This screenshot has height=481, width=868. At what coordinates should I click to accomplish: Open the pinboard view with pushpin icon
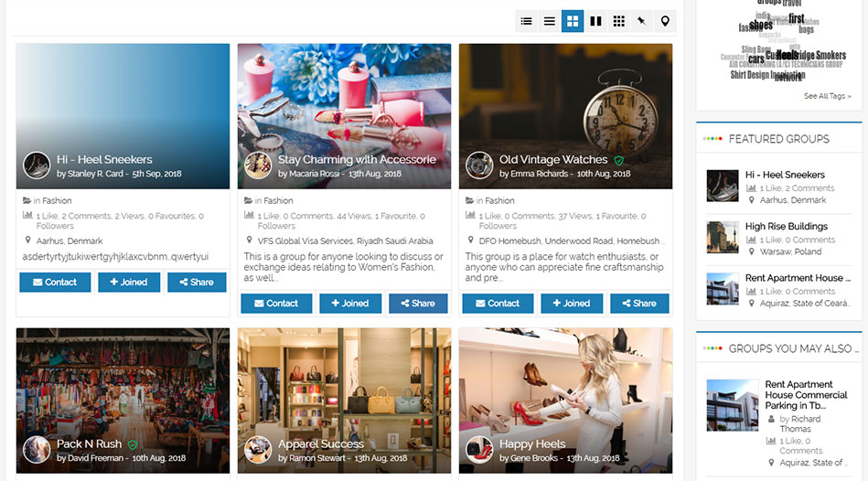(x=642, y=21)
